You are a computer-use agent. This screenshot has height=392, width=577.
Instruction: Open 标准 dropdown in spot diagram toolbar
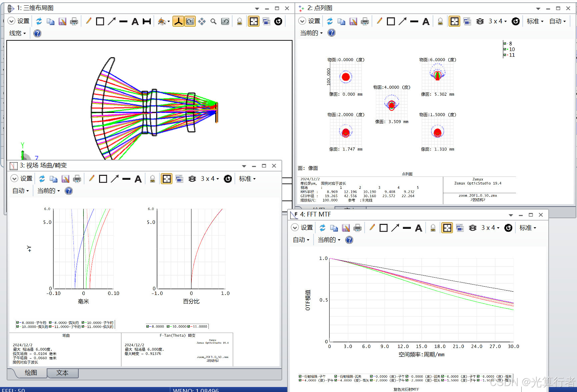[x=535, y=21]
